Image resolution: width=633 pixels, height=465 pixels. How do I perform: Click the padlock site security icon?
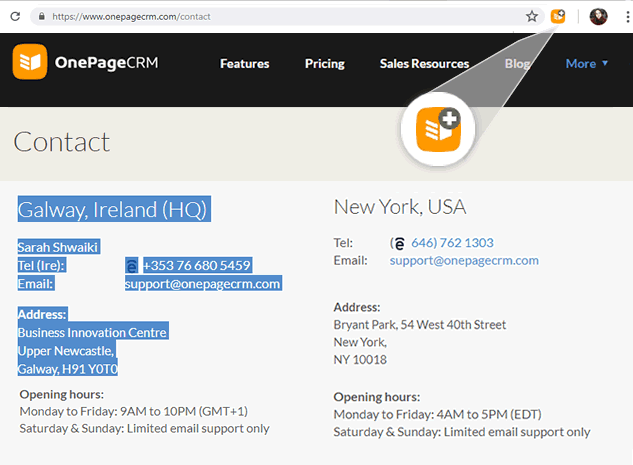click(x=42, y=17)
